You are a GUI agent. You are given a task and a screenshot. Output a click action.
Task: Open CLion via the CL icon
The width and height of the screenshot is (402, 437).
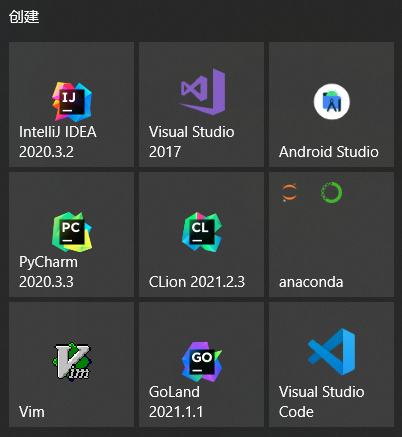coord(202,232)
